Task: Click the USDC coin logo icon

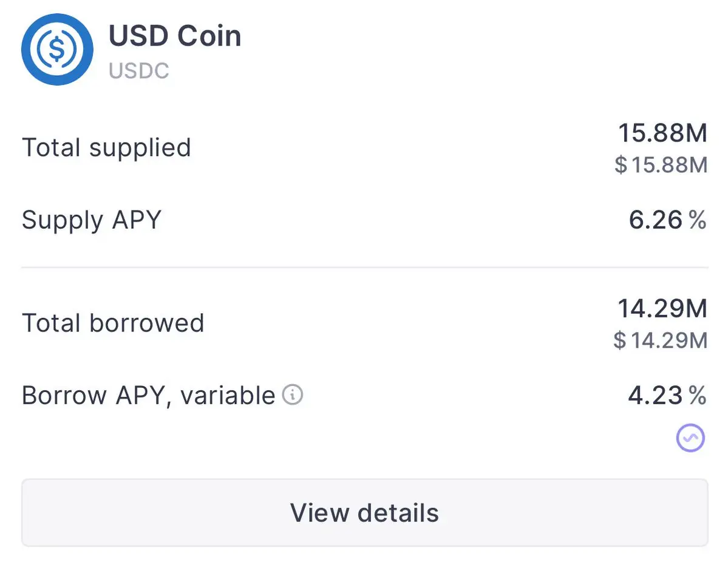Action: 57,49
